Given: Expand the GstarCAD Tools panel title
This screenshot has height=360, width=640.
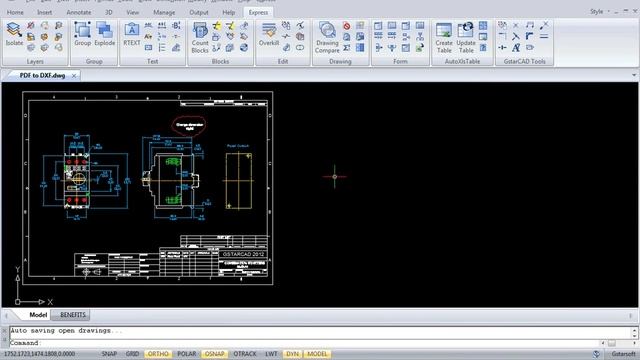Looking at the screenshot, I should (x=524, y=61).
